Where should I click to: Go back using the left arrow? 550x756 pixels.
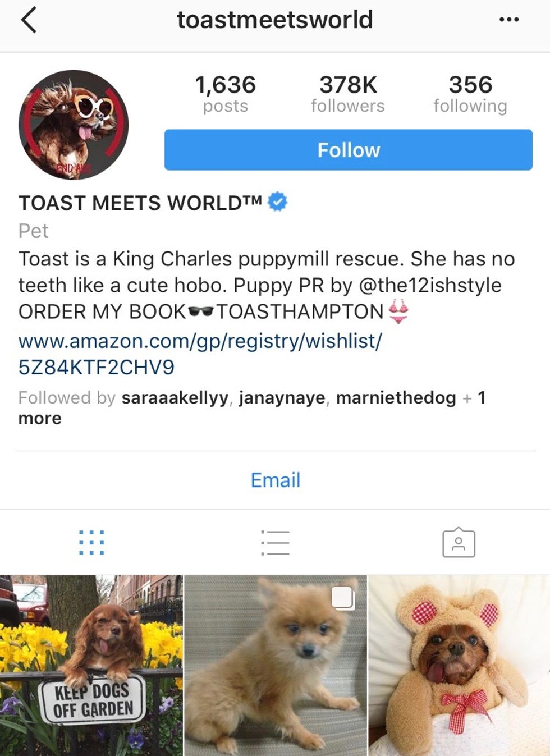[29, 20]
